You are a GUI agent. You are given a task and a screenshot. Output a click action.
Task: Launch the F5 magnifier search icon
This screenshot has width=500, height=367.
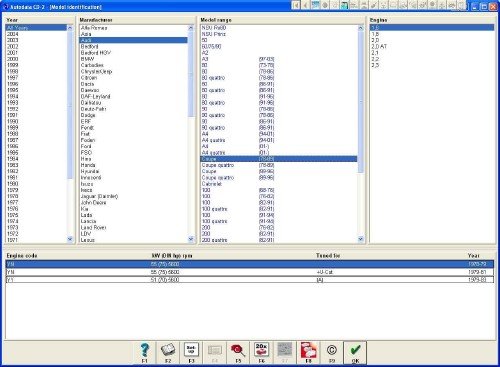[x=238, y=352]
